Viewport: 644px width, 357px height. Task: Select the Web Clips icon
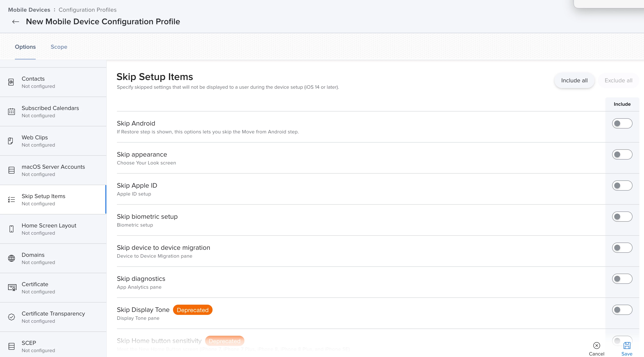coord(10,141)
